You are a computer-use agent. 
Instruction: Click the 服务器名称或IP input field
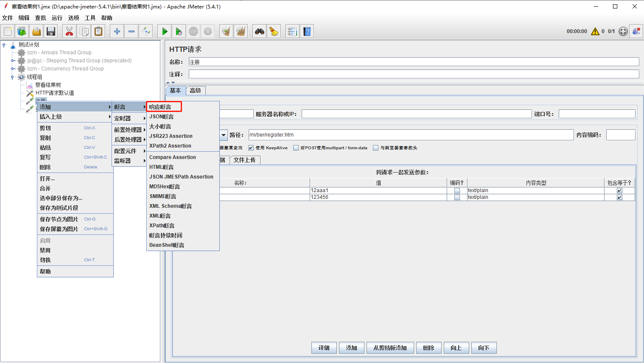pos(417,114)
